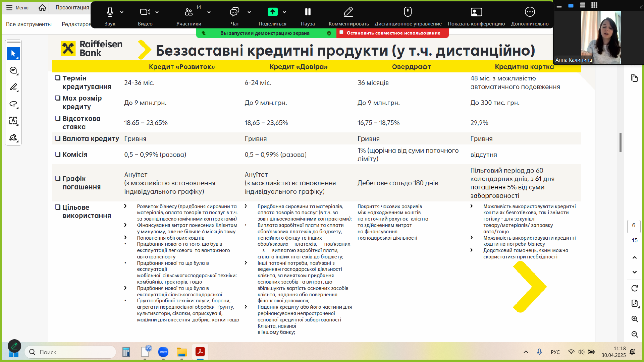The image size is (644, 362).
Task: Zoom in with magnifier plus
Action: (x=634, y=319)
